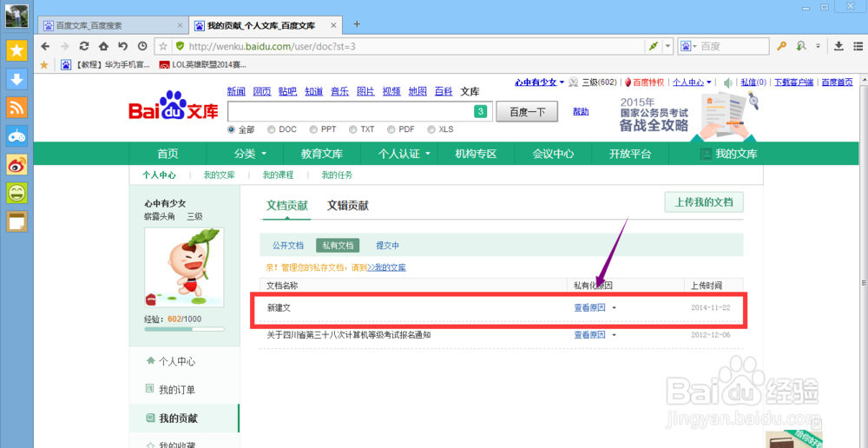Click the experience 602/1000 progress bar

(x=184, y=329)
